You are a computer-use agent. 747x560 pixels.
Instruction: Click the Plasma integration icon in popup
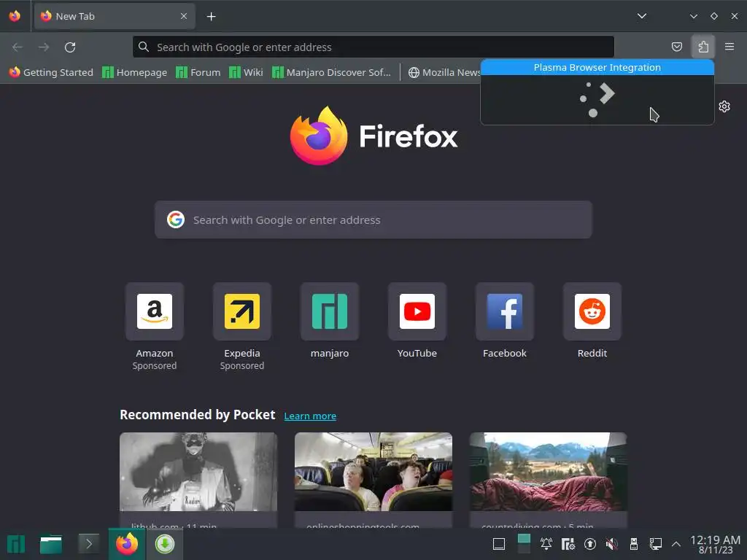(597, 99)
